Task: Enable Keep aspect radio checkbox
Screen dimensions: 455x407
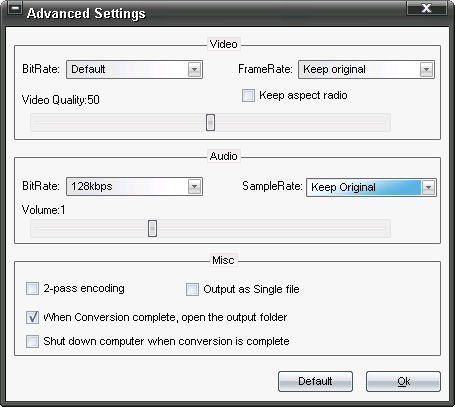Action: pos(248,95)
